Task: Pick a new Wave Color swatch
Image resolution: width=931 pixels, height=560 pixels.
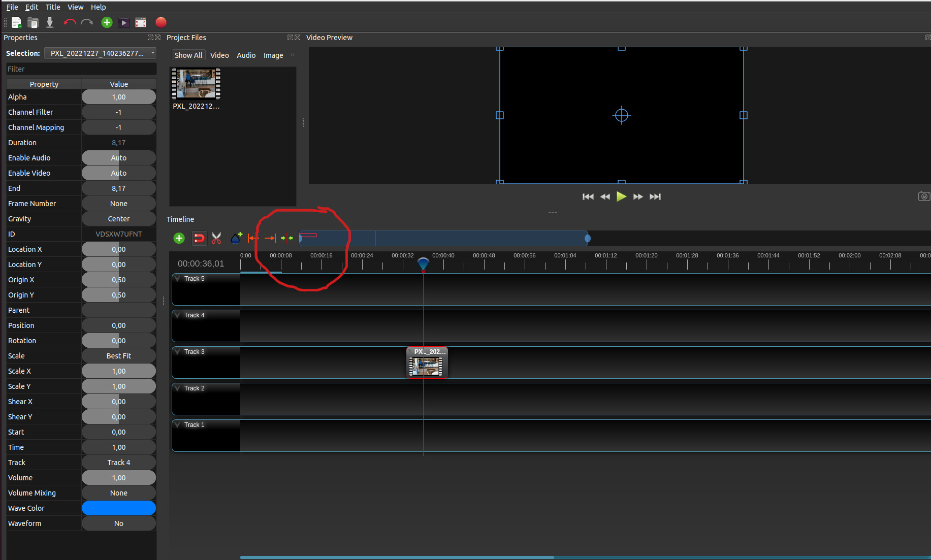Action: tap(118, 508)
